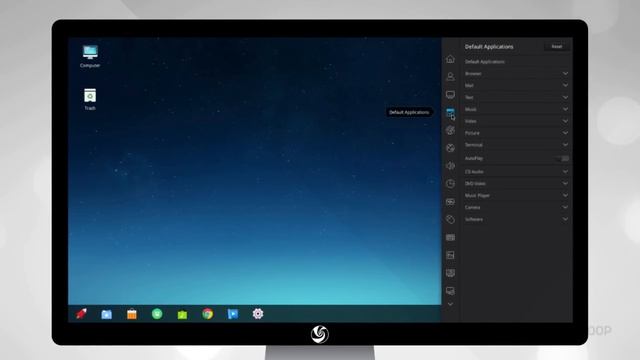Open the Control Center gear in the dock
The width and height of the screenshot is (640, 360).
(x=258, y=314)
